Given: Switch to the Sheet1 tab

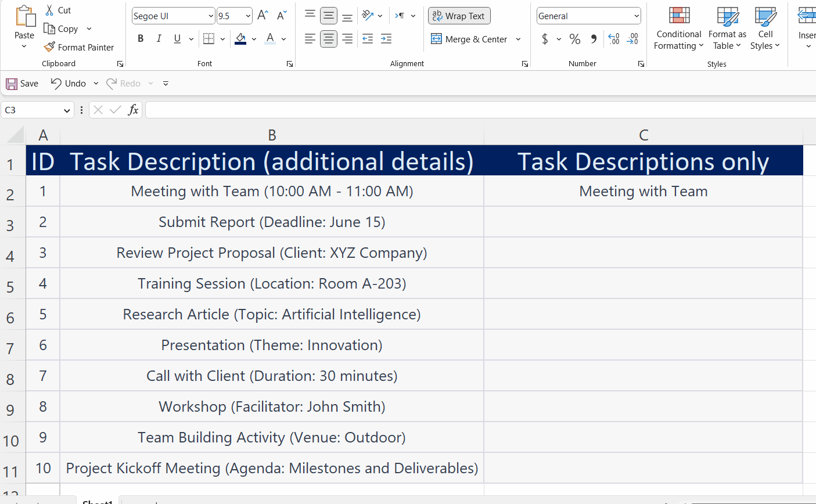Looking at the screenshot, I should pyautogui.click(x=96, y=501).
